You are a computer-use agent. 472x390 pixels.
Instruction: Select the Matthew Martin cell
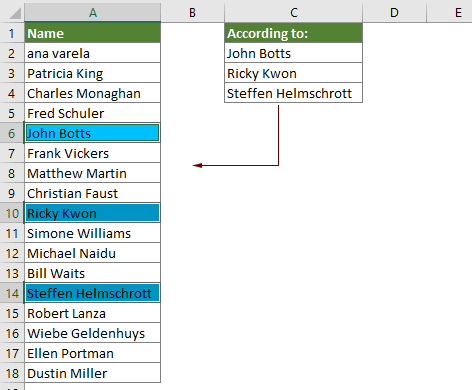click(92, 173)
